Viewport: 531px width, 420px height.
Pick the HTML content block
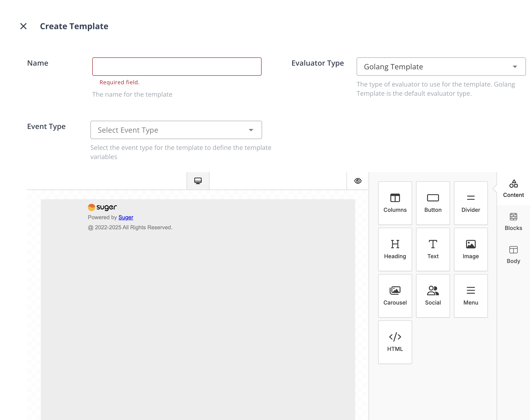coord(395,342)
